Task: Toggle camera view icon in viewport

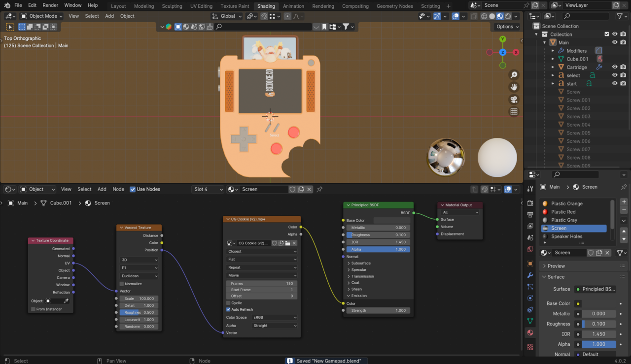Action: [x=514, y=99]
